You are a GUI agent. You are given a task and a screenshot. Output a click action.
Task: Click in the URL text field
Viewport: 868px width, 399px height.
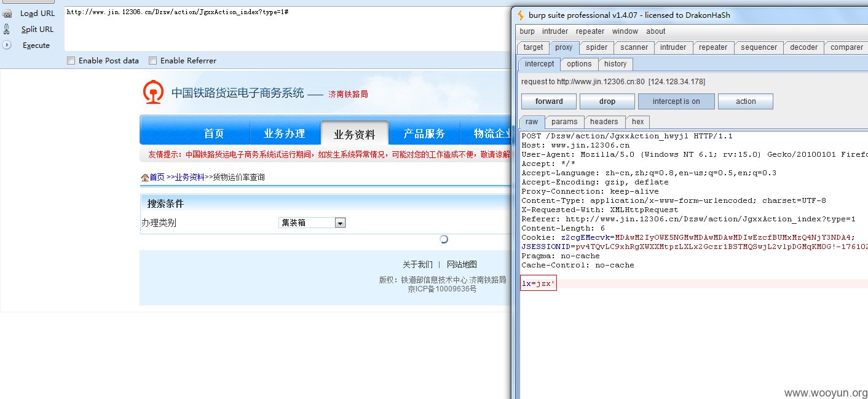click(x=287, y=29)
